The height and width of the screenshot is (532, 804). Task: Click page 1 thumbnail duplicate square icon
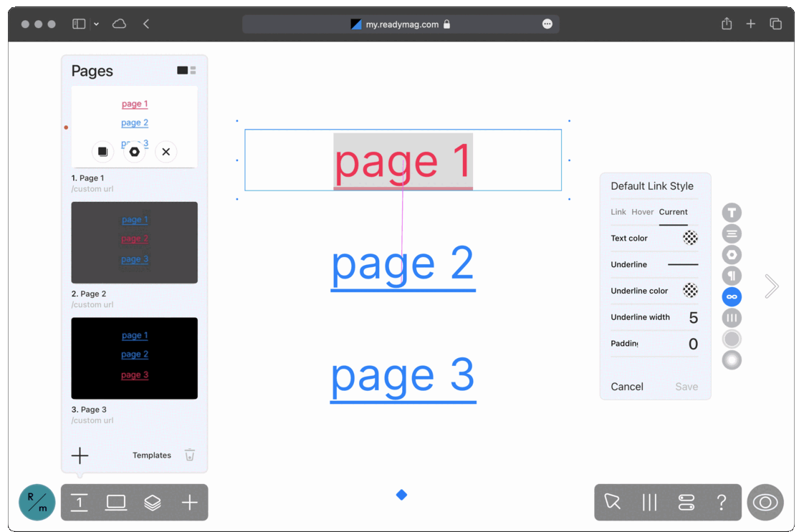[x=102, y=152]
